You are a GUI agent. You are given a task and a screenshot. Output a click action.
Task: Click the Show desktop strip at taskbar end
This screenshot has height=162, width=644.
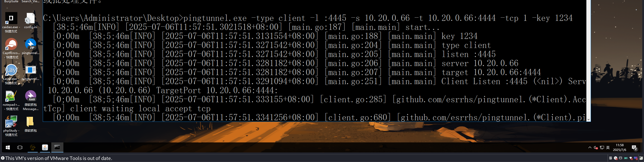641,147
